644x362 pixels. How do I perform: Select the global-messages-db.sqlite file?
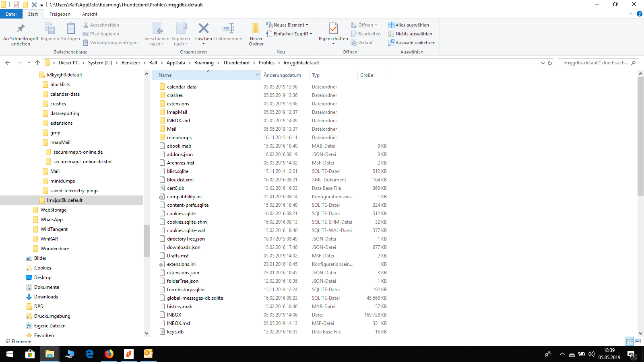pyautogui.click(x=195, y=298)
